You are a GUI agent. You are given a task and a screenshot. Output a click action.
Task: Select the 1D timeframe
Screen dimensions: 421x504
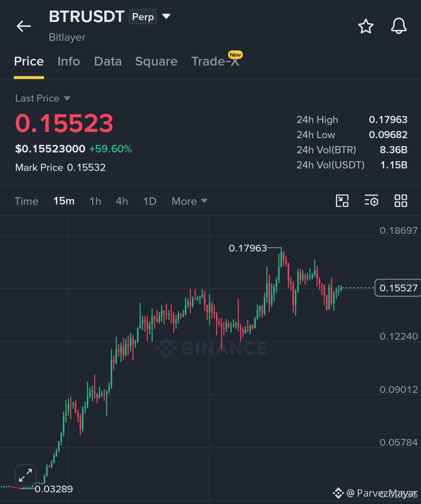point(150,201)
